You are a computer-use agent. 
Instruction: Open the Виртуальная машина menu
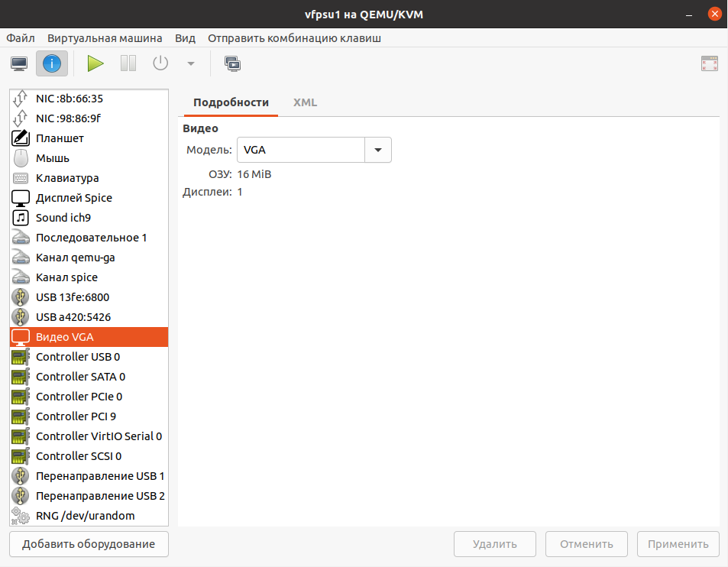point(105,38)
